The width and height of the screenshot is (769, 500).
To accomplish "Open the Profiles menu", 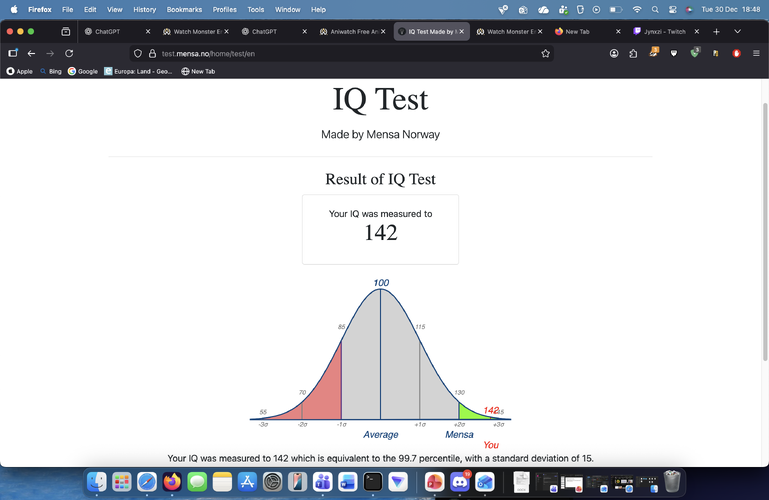I will 225,9.
